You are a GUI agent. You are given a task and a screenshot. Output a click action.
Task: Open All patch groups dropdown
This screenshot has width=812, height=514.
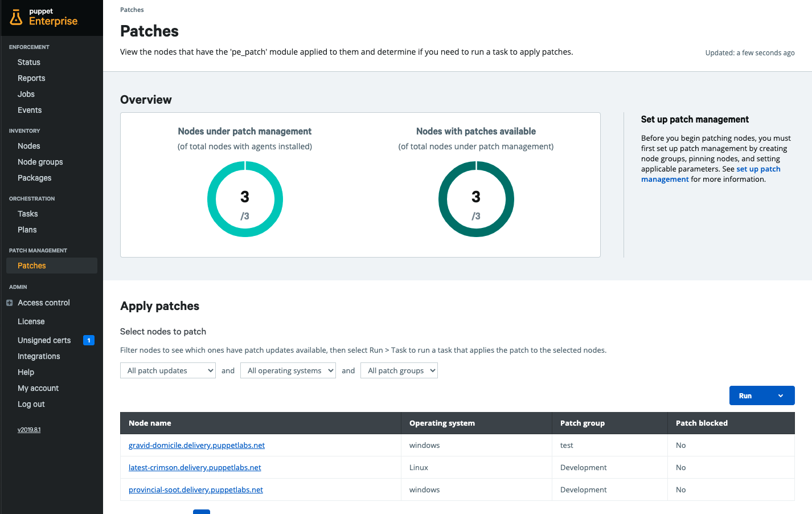(x=399, y=370)
